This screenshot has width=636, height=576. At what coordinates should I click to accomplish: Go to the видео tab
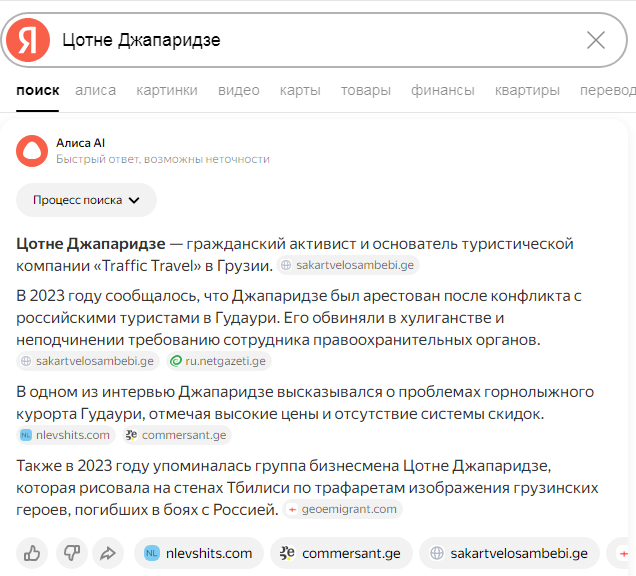[x=238, y=90]
